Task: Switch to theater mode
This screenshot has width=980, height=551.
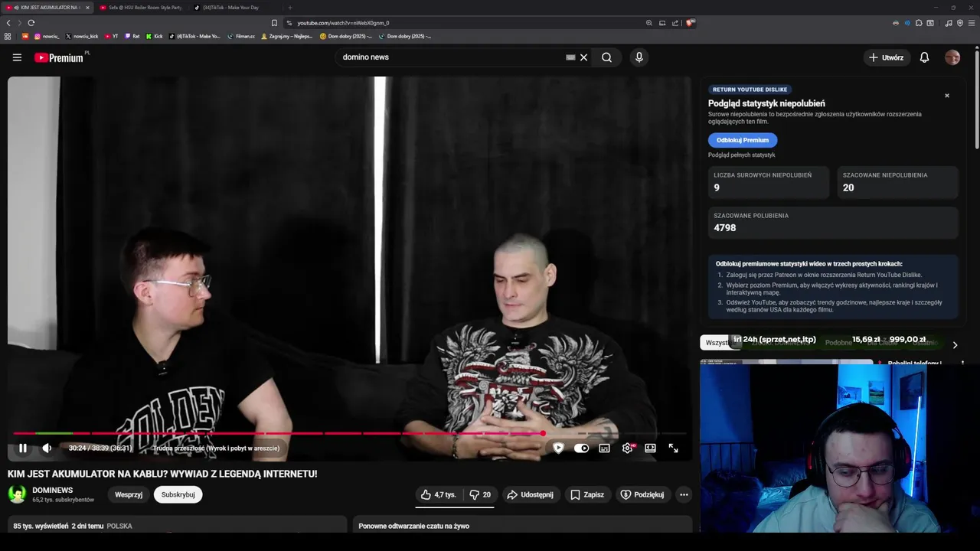Action: (x=650, y=448)
